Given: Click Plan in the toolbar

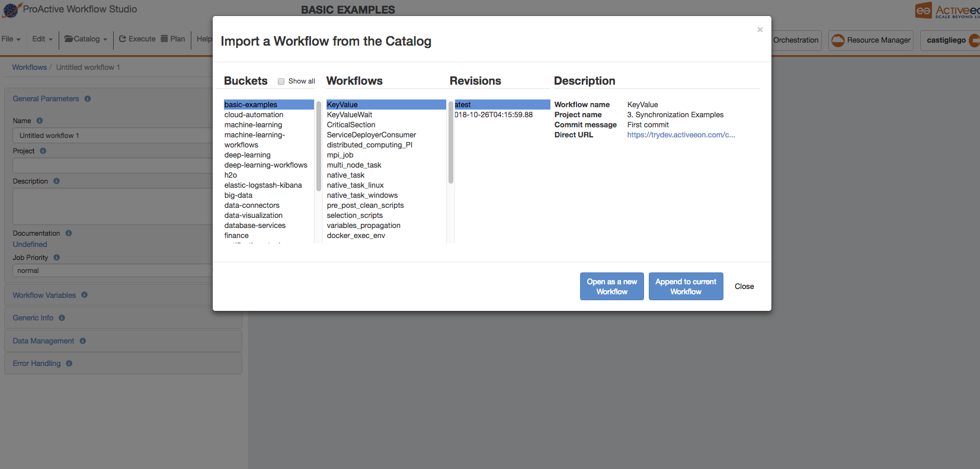Looking at the screenshot, I should pyautogui.click(x=173, y=39).
